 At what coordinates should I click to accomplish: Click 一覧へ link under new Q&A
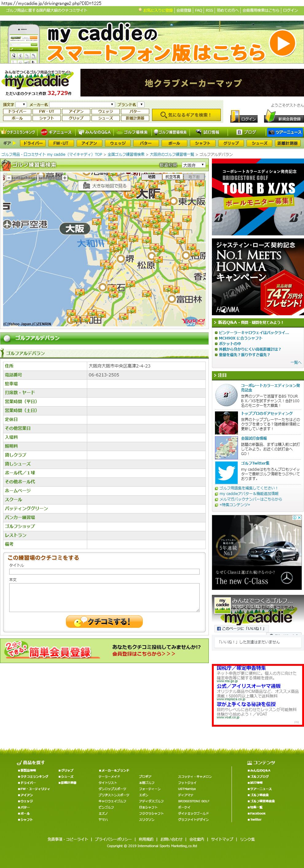pos(296,362)
